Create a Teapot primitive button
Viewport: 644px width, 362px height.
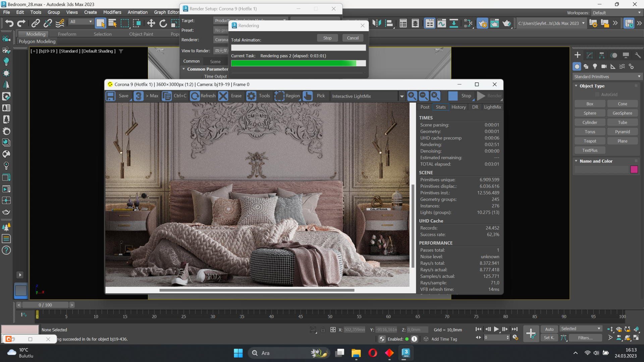(590, 141)
